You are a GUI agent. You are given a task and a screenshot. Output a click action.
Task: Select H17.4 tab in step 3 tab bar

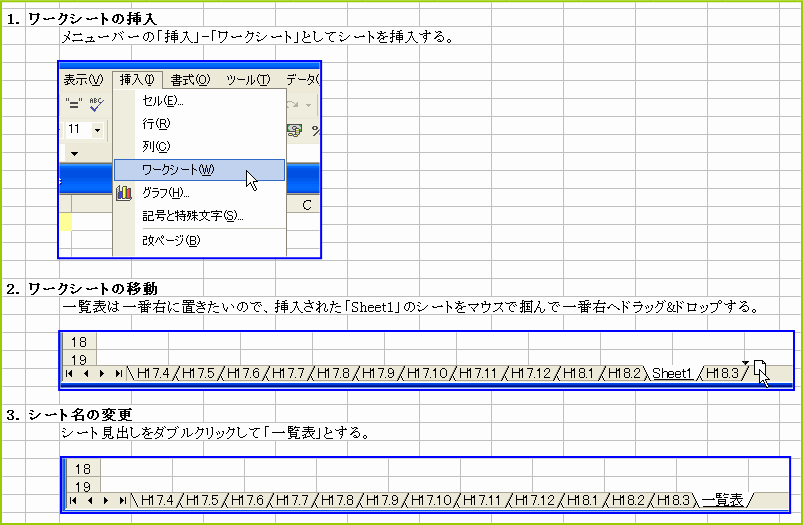pos(158,499)
